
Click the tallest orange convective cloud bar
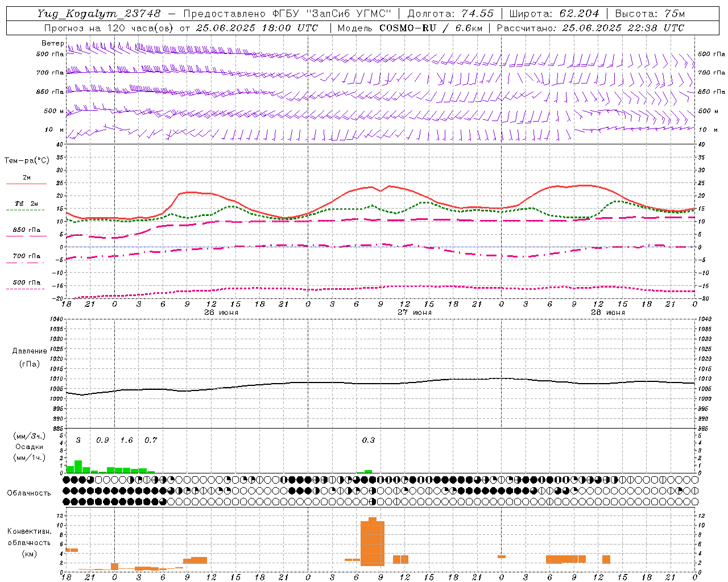373,542
